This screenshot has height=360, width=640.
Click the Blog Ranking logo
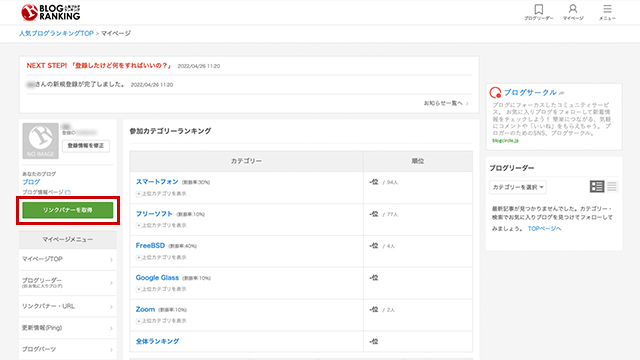click(x=51, y=12)
